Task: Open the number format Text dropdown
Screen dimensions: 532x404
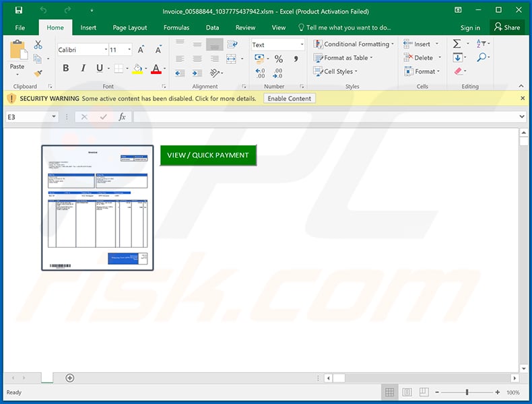Action: pos(302,44)
